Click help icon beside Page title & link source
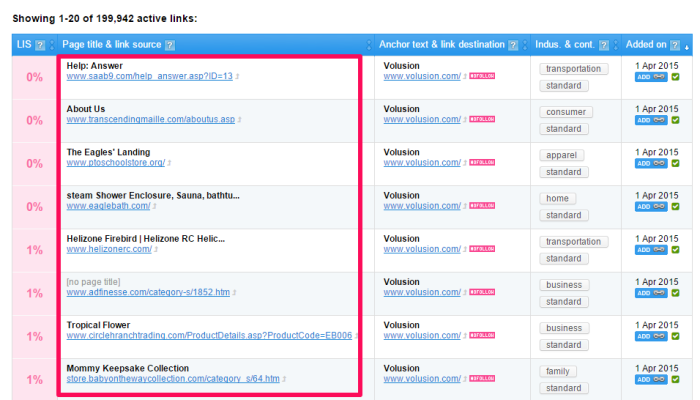 pos(170,45)
